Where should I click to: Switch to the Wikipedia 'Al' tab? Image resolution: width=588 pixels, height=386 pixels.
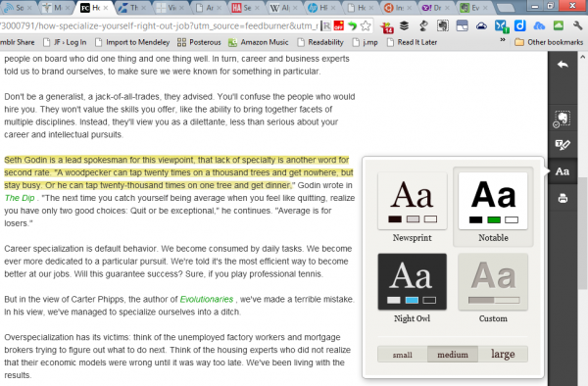[x=283, y=8]
